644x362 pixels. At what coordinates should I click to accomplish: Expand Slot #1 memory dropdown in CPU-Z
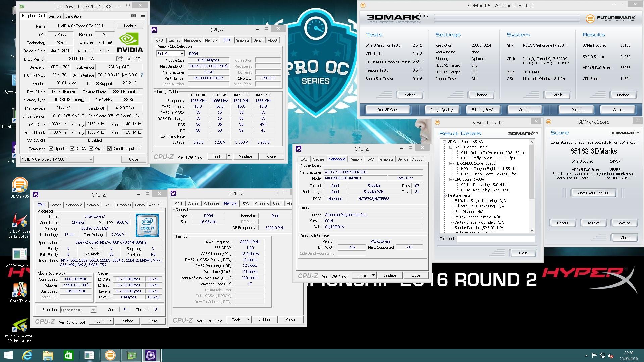pos(180,53)
